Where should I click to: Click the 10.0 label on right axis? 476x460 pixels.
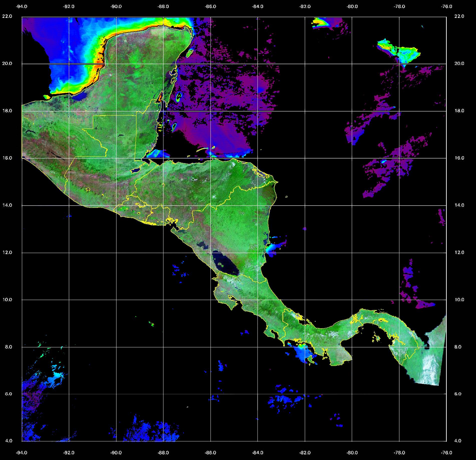point(459,300)
